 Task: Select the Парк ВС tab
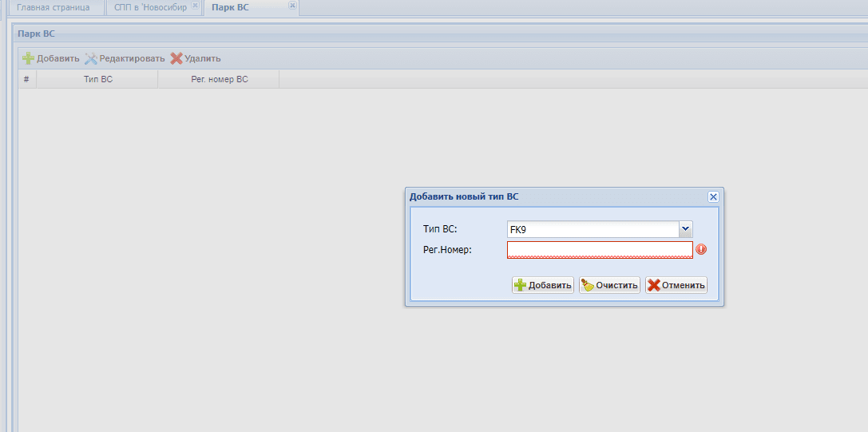coord(231,7)
